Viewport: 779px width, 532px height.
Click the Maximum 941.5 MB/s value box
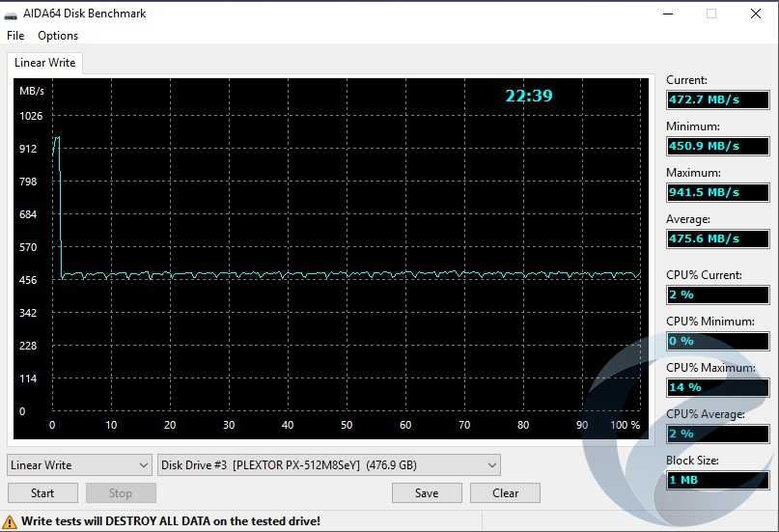717,192
